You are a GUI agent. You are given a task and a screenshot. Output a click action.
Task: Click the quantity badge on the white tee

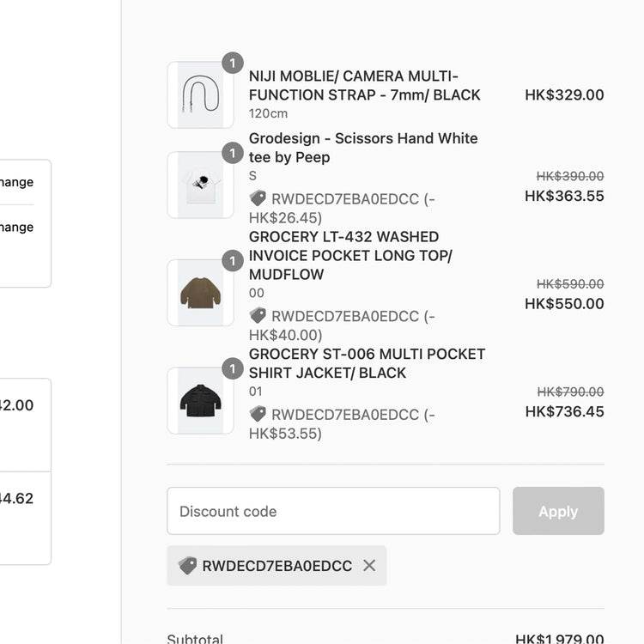pyautogui.click(x=233, y=154)
